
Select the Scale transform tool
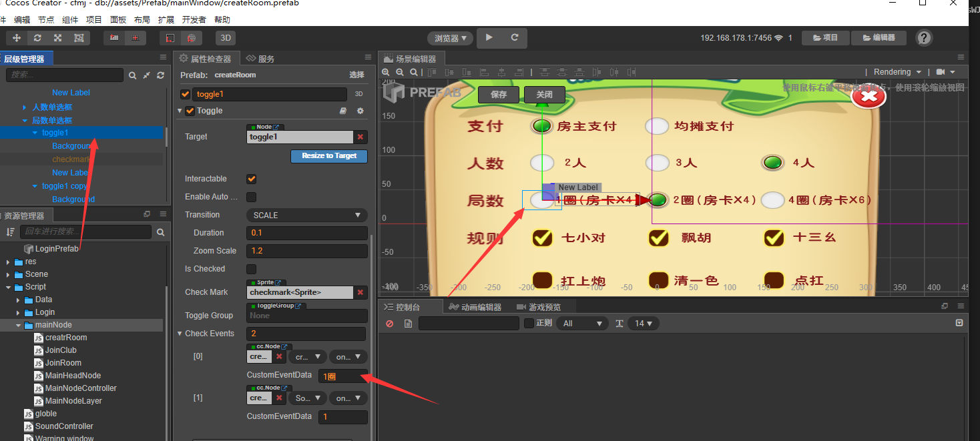(x=58, y=38)
